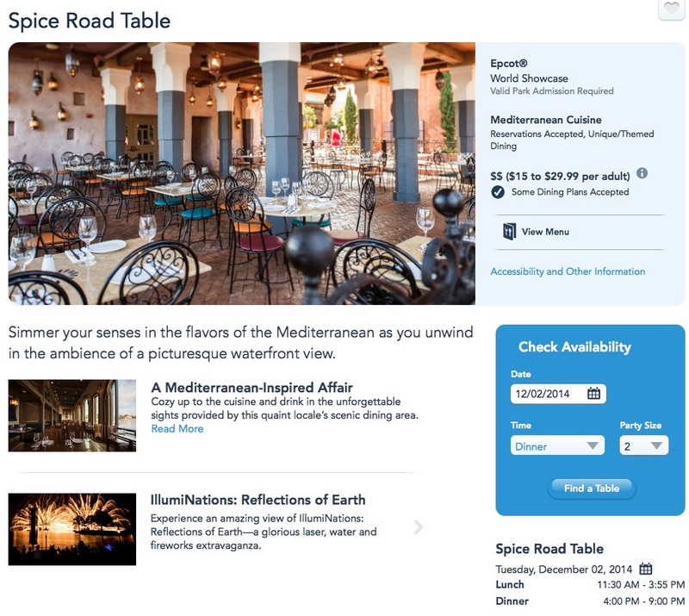Open the IllumiNations fireworks thumbnail

[x=72, y=529]
